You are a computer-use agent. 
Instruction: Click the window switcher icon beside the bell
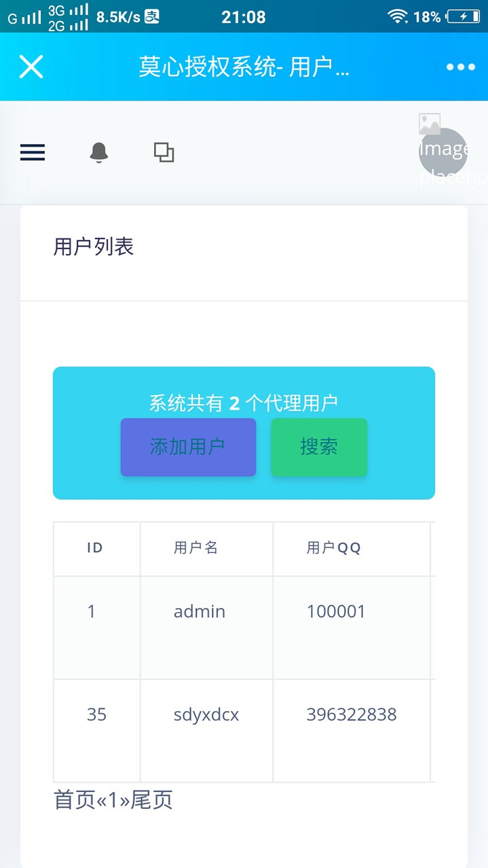pos(163,152)
